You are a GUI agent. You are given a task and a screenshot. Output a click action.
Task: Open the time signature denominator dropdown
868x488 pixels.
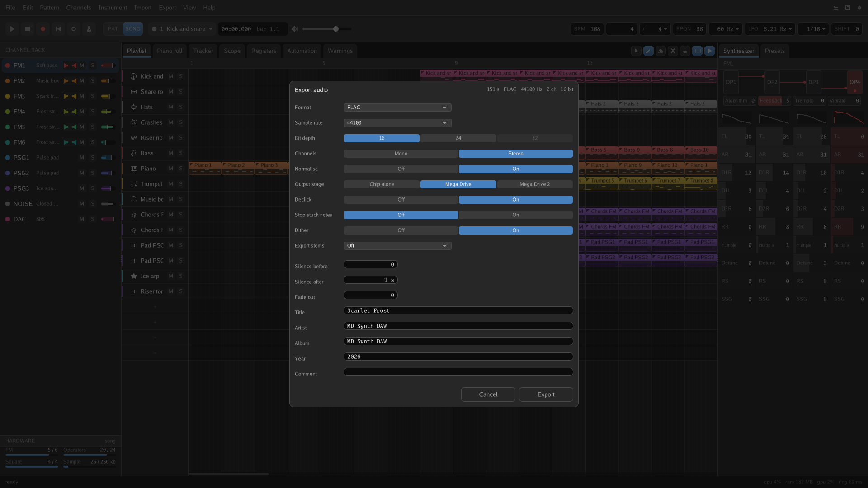point(655,29)
